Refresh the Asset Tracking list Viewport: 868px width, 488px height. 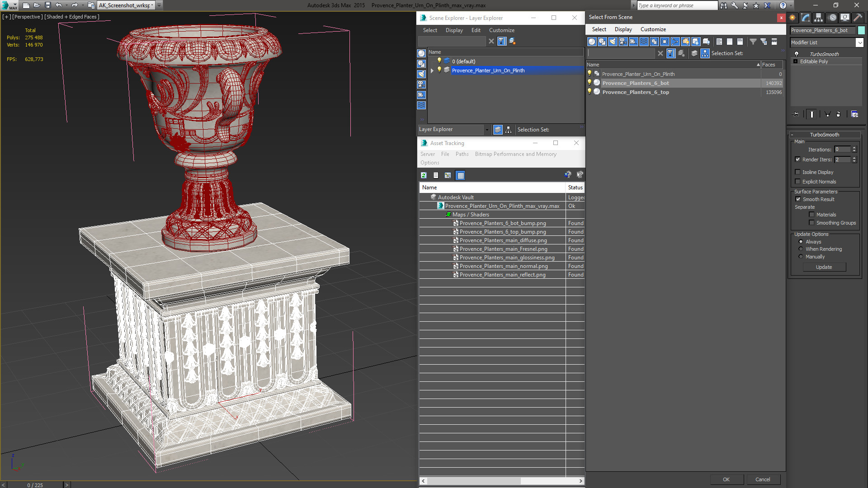[424, 175]
